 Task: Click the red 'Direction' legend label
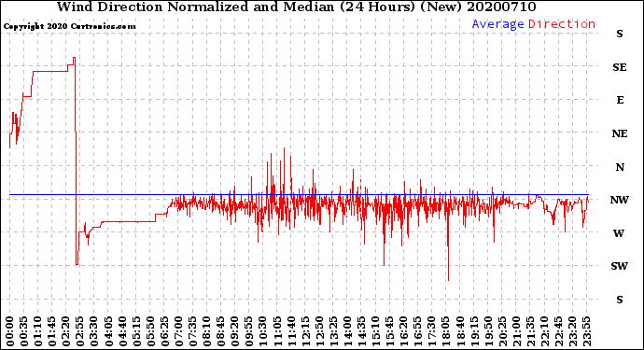coord(562,24)
